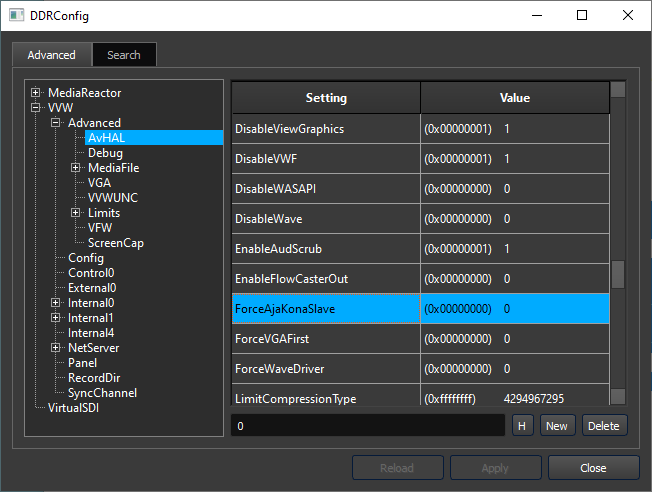Screen dimensions: 652x492
Task: Click the DDRConfig title bar app icon
Action: [x=16, y=15]
